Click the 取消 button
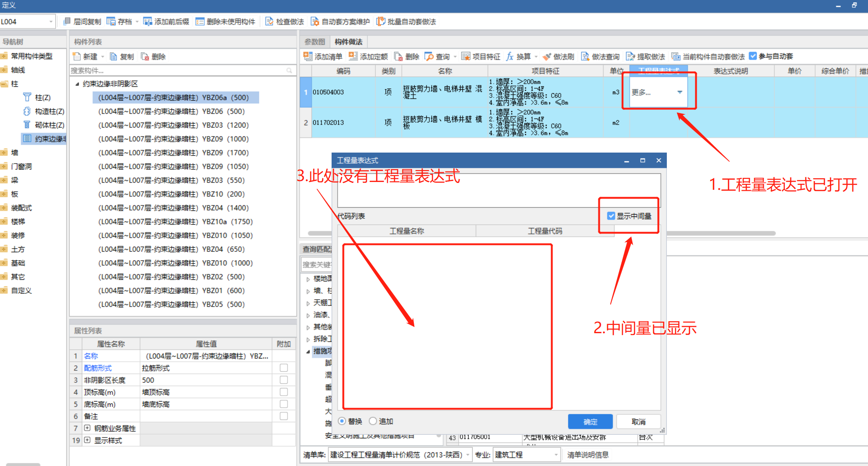The image size is (868, 466). pyautogui.click(x=638, y=422)
